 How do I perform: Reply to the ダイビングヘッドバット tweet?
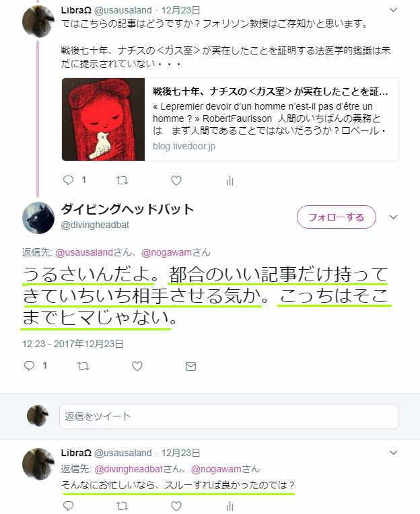tap(29, 366)
